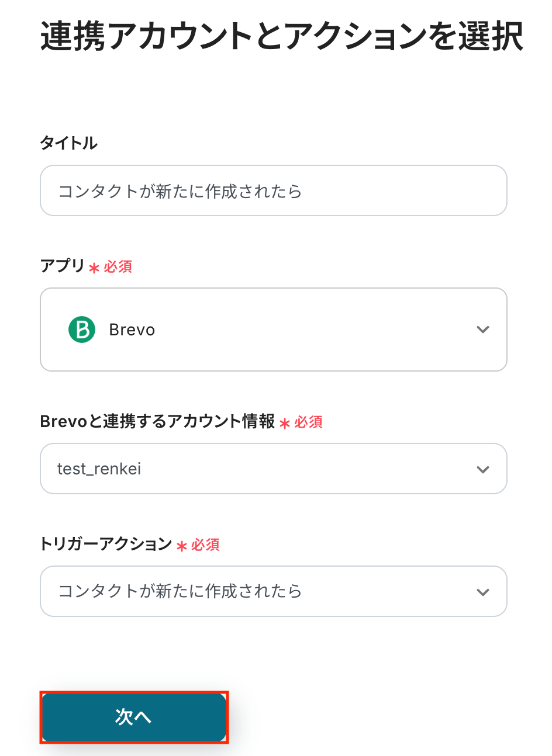Image resolution: width=552 pixels, height=756 pixels.
Task: Click the 必須 tag beside トリガーアクション
Action: click(x=205, y=545)
